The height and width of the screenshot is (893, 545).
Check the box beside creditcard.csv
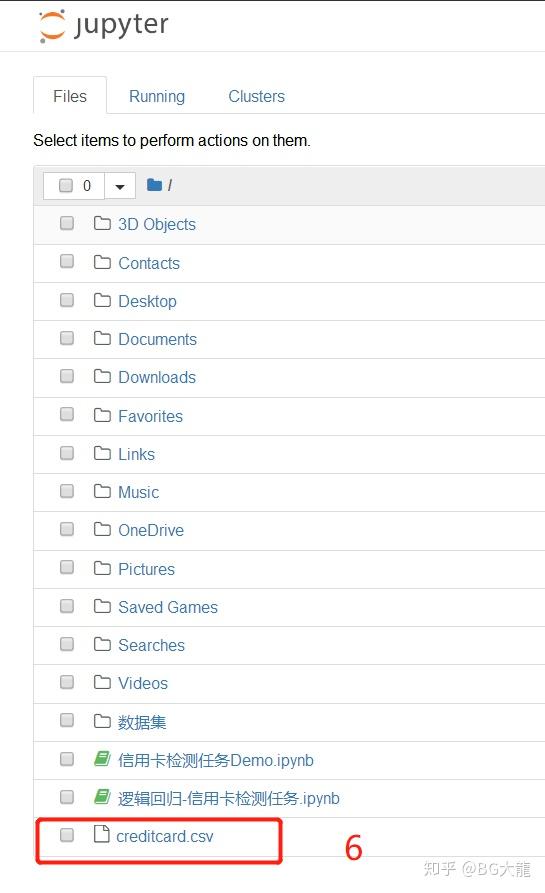coord(67,835)
